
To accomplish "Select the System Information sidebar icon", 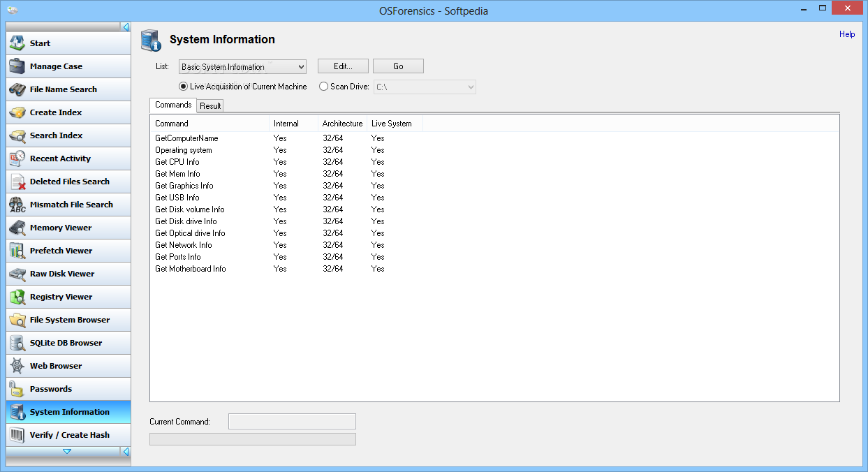I will pyautogui.click(x=17, y=412).
